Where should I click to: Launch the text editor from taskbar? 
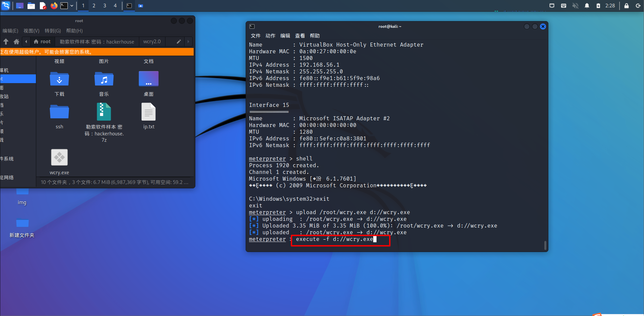pyautogui.click(x=43, y=6)
